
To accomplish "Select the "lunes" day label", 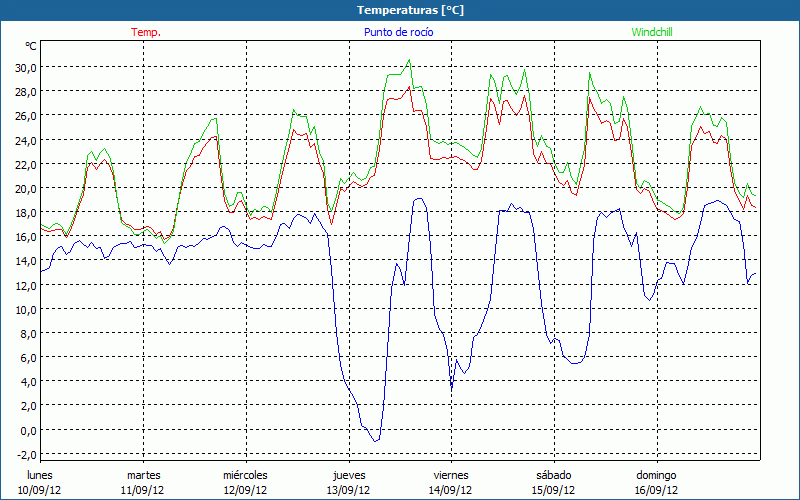I will click(x=40, y=475).
